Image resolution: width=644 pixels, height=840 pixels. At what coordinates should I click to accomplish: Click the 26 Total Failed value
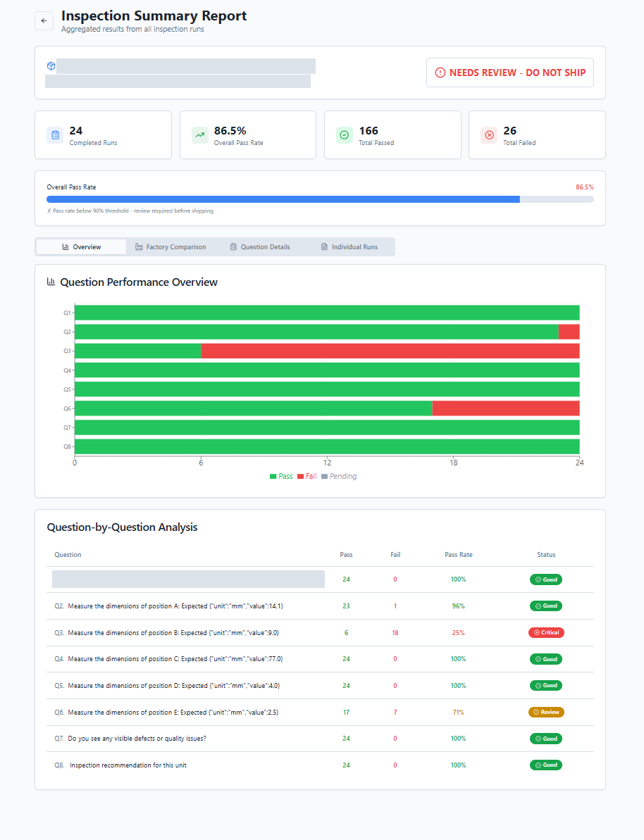coord(510,131)
